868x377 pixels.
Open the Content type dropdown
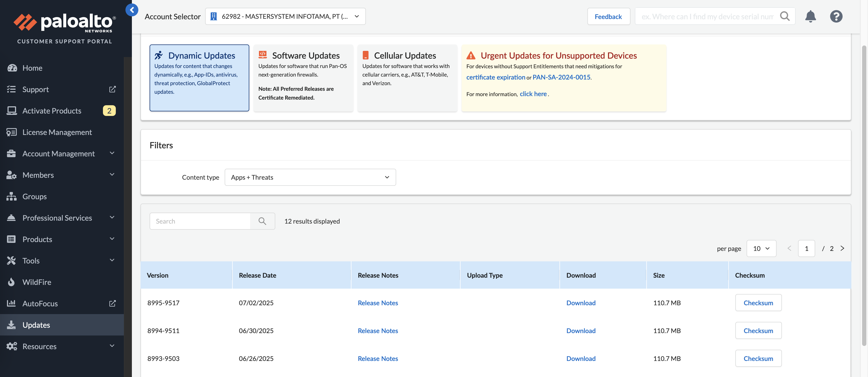[310, 178]
